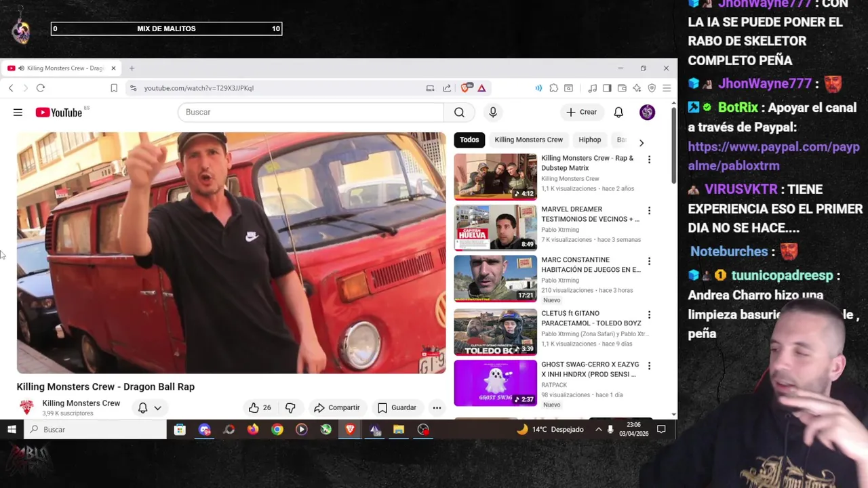This screenshot has height=488, width=868.
Task: Click the Compartir share button
Action: (337, 407)
